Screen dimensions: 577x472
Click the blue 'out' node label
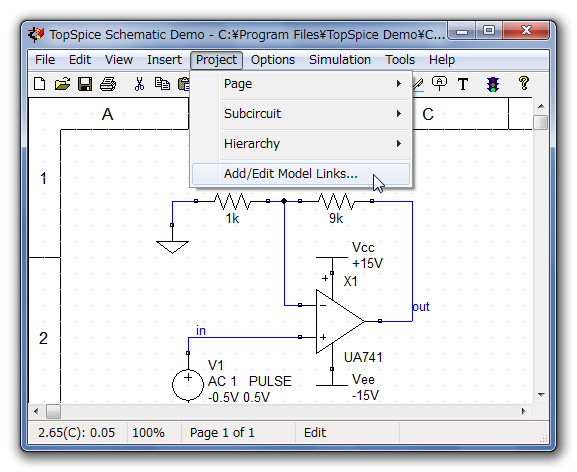pyautogui.click(x=421, y=307)
